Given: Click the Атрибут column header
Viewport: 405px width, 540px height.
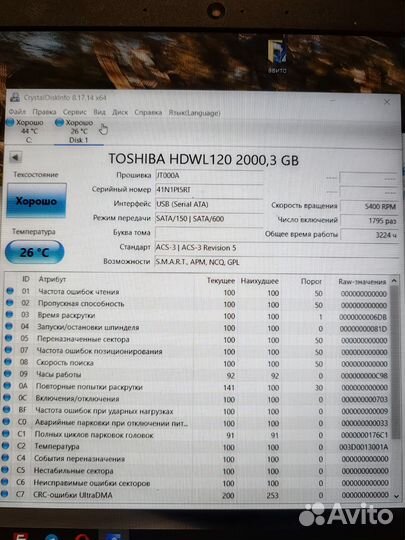Looking at the screenshot, I should coord(52,279).
